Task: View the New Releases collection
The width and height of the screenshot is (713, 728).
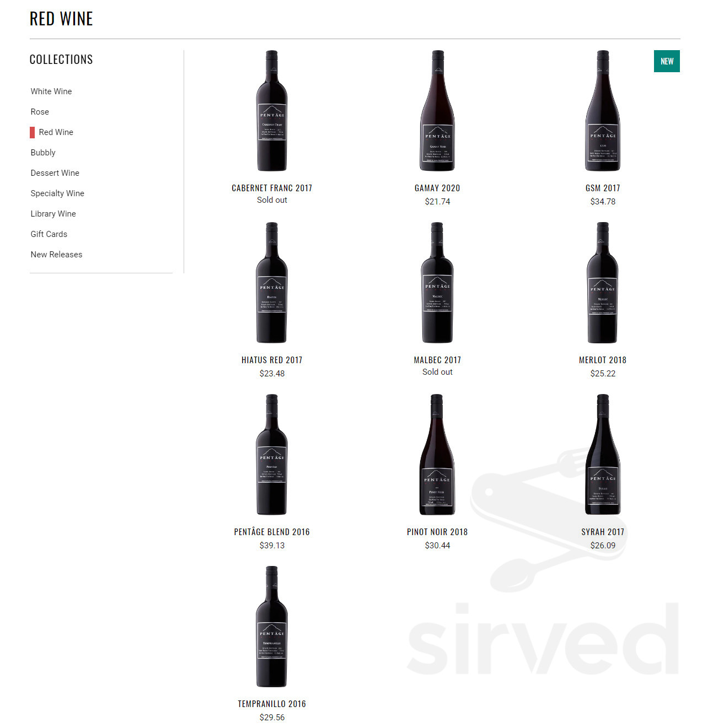Action: (56, 255)
